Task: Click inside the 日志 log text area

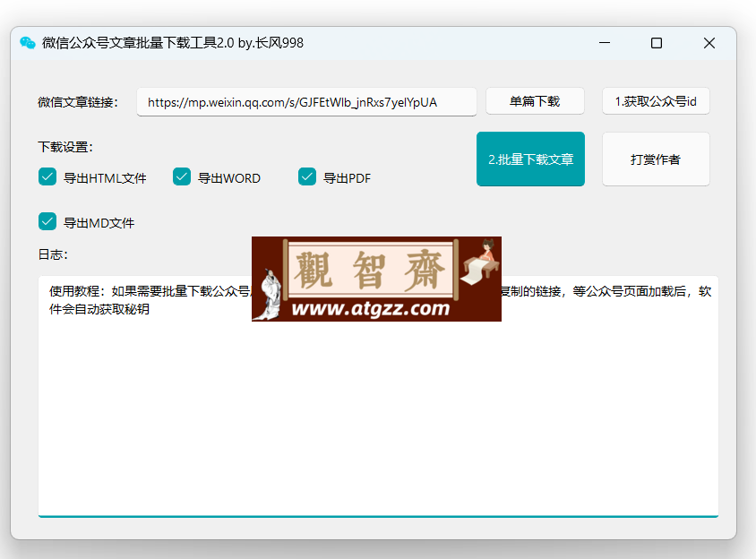Action: pyautogui.click(x=379, y=397)
